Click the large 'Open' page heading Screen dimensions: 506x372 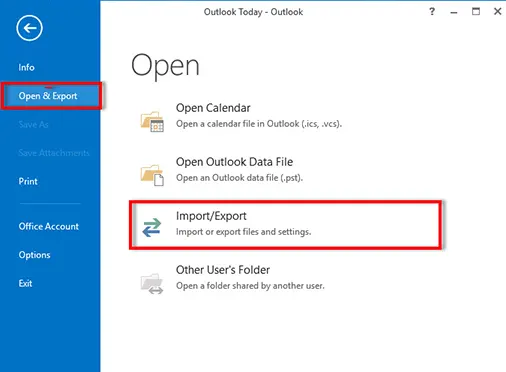tap(165, 66)
